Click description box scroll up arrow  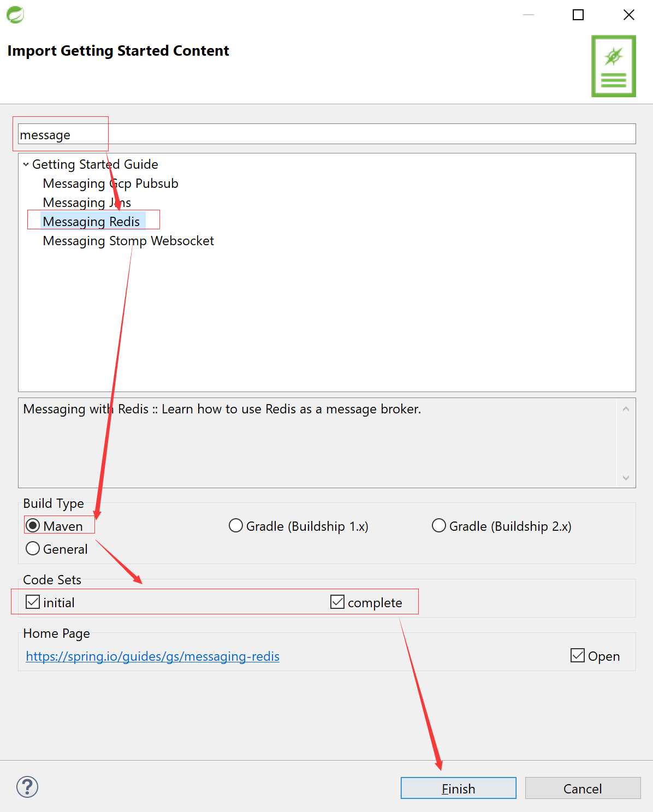tap(626, 409)
